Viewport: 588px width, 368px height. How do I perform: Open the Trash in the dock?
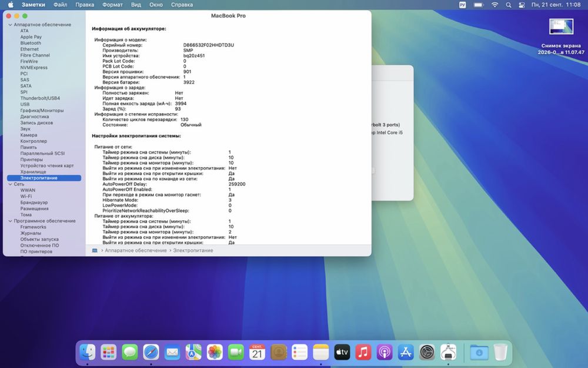tap(500, 352)
